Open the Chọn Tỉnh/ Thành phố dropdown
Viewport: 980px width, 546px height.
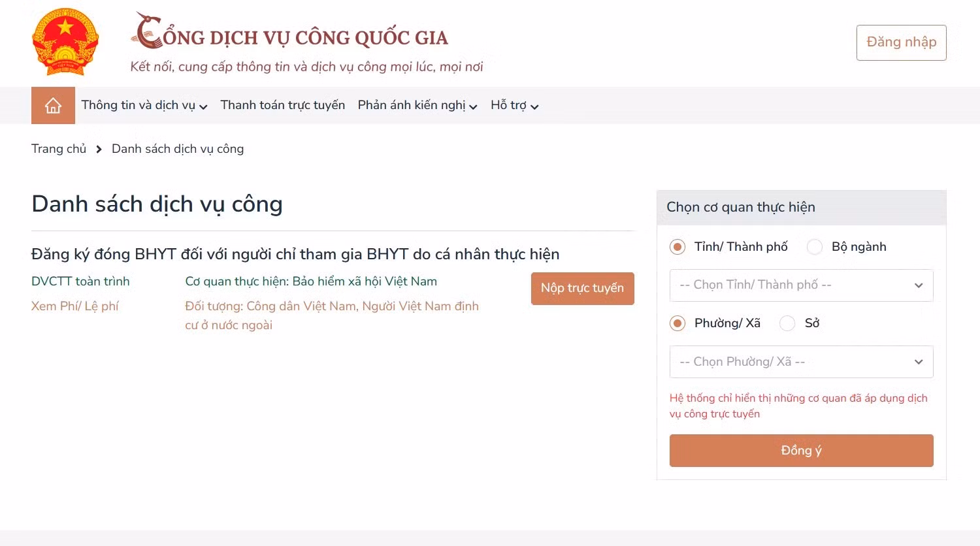[801, 285]
